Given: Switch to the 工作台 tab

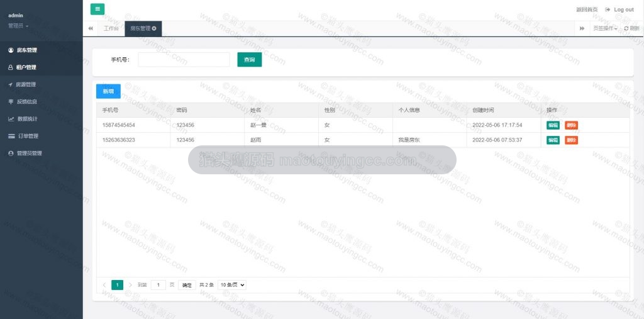Looking at the screenshot, I should coord(111,28).
